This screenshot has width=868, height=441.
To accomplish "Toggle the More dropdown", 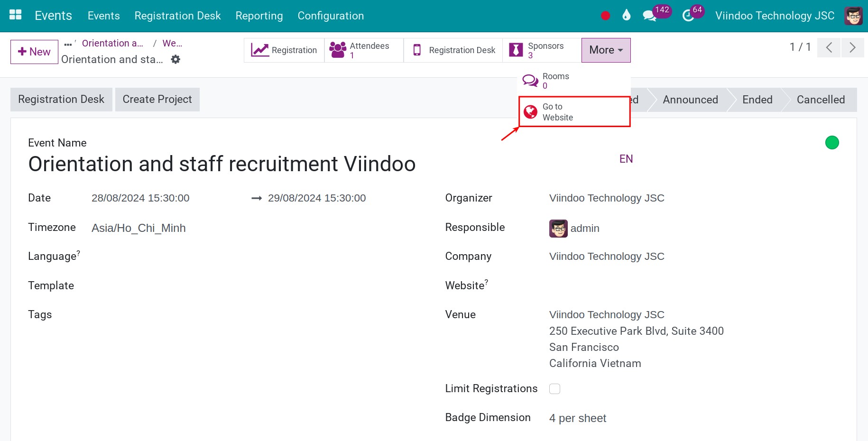I will point(606,50).
